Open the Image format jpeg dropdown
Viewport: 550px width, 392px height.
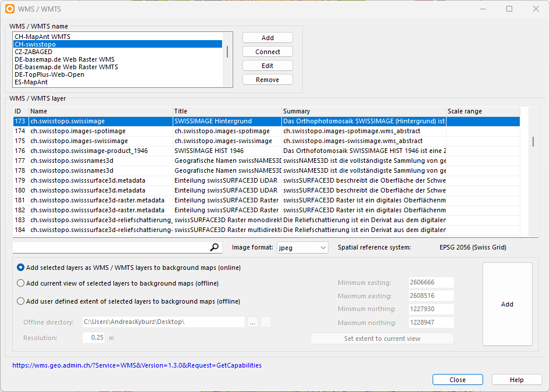coord(302,247)
